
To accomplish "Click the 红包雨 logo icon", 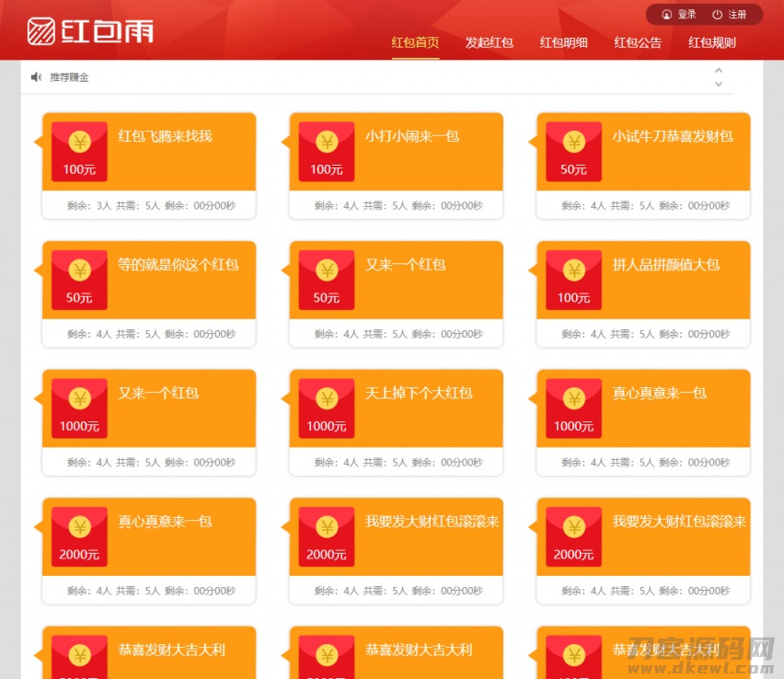I will (40, 31).
